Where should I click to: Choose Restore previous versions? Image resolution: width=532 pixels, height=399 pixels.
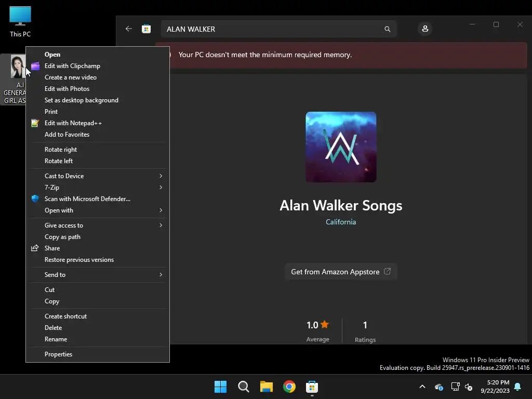(x=98, y=260)
